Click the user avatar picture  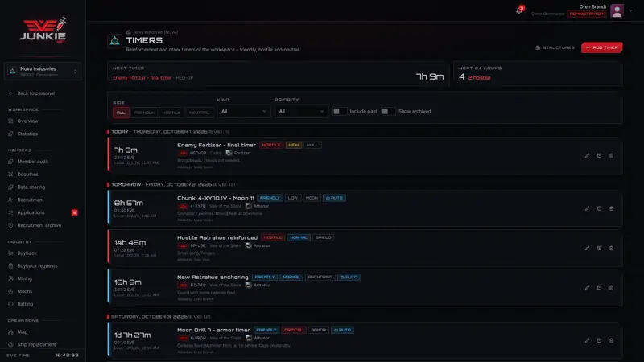coord(617,10)
